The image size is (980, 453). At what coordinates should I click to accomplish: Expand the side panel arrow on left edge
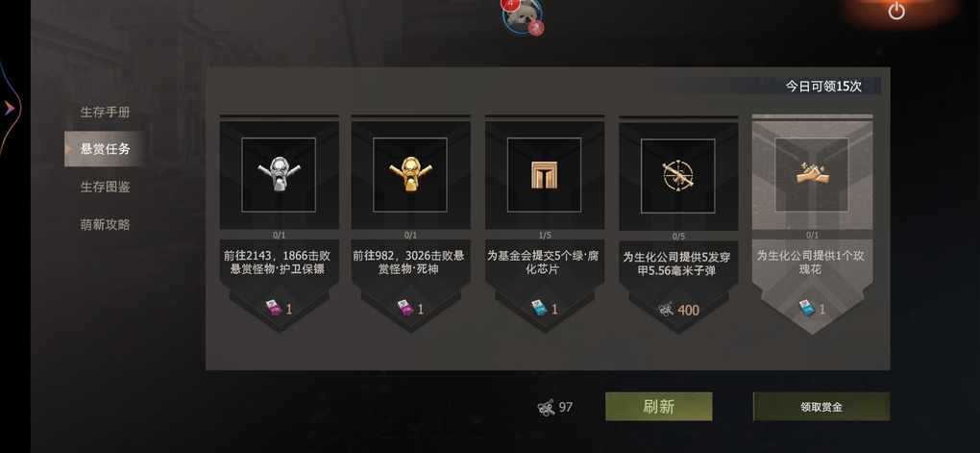(9, 109)
